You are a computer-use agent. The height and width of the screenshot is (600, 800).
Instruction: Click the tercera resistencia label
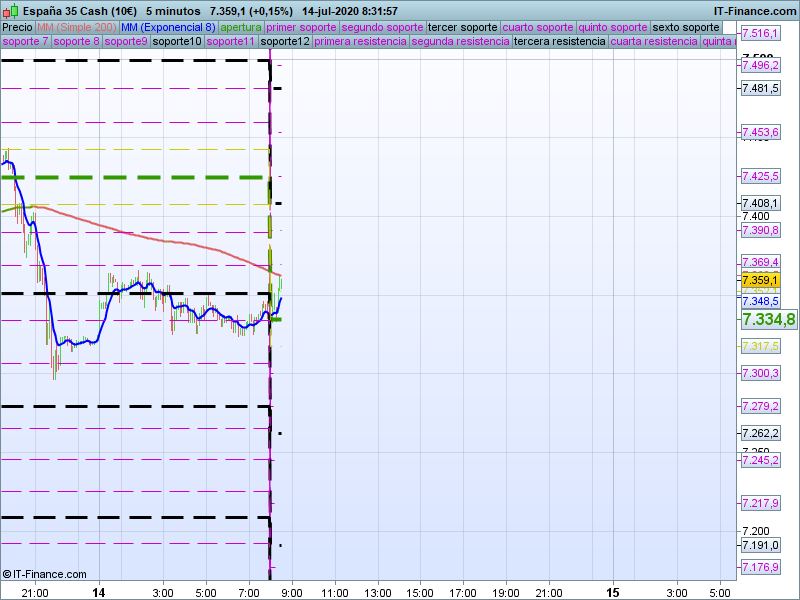pyautogui.click(x=560, y=41)
